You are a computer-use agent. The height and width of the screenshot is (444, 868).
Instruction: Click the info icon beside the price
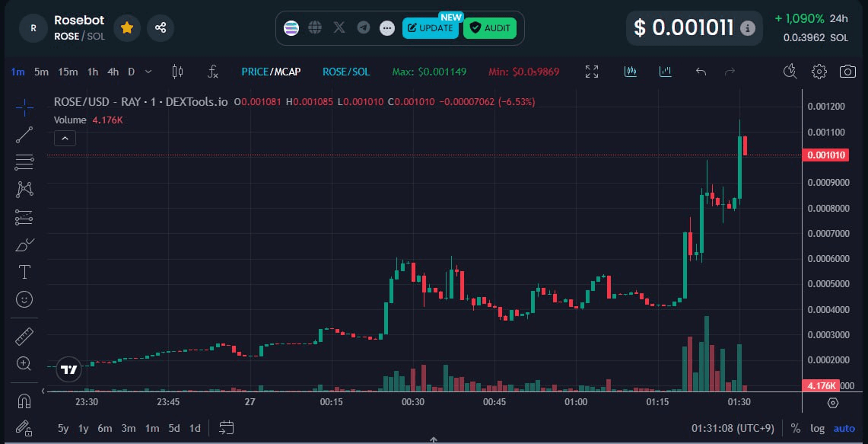click(747, 27)
